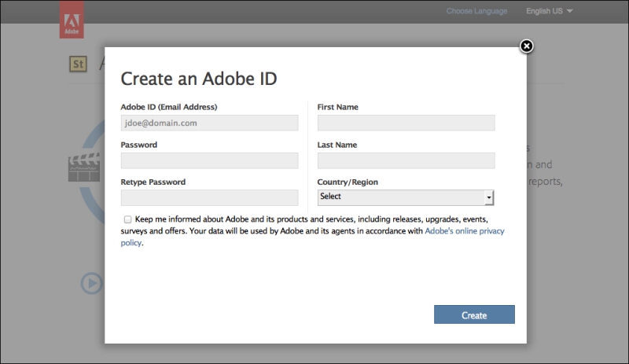Click the St product icon behind dialog

78,64
